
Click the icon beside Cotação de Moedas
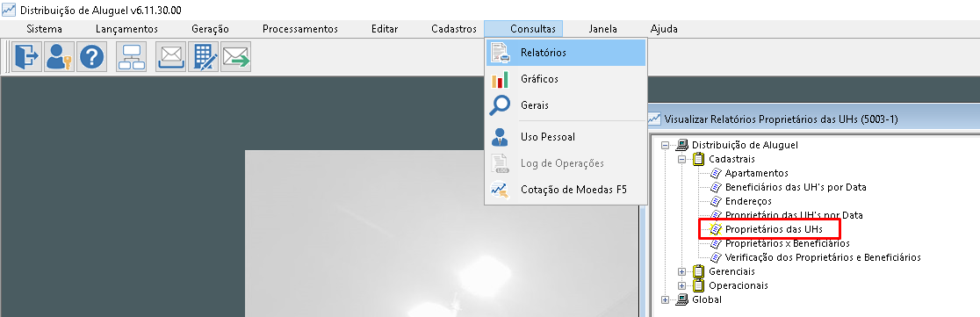[x=500, y=190]
